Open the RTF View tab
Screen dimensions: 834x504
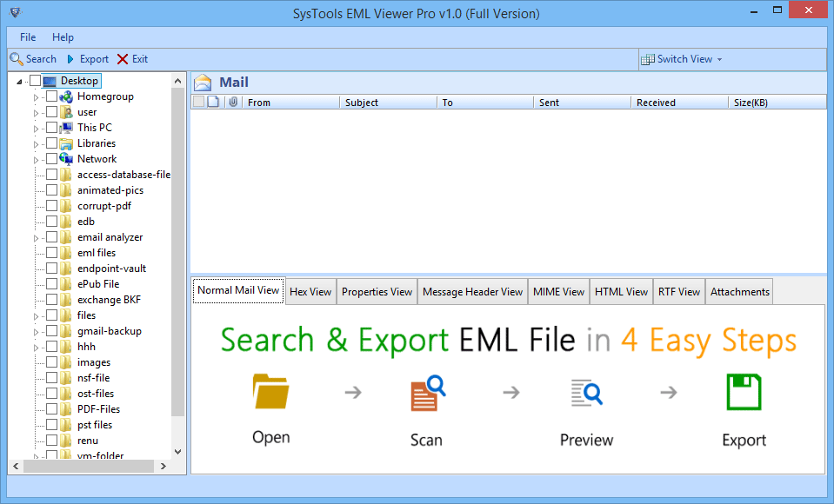point(679,291)
